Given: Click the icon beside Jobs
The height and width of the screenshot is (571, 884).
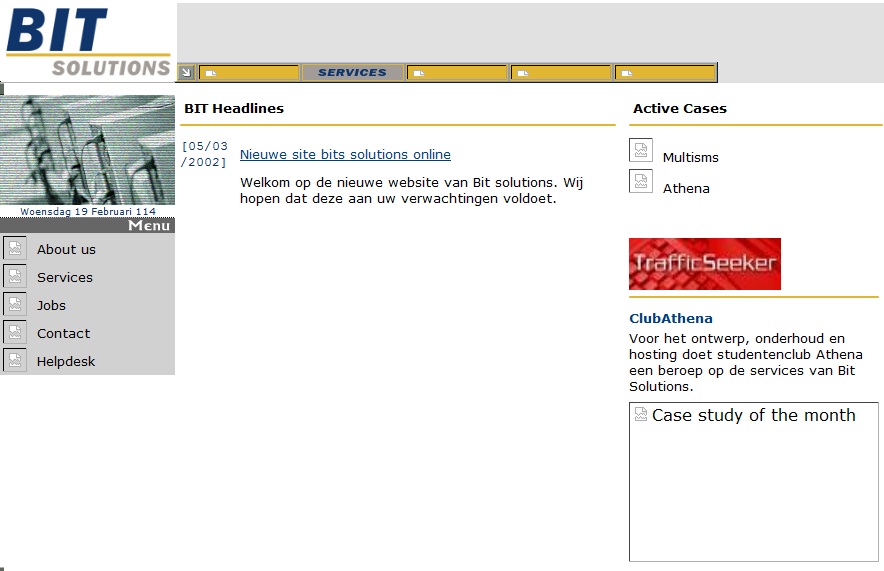Looking at the screenshot, I should [x=15, y=304].
